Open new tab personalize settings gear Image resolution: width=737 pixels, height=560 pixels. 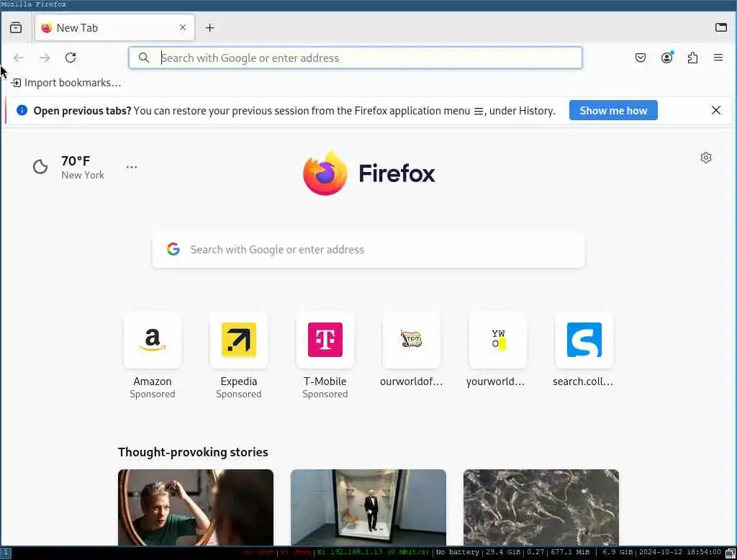pyautogui.click(x=705, y=158)
